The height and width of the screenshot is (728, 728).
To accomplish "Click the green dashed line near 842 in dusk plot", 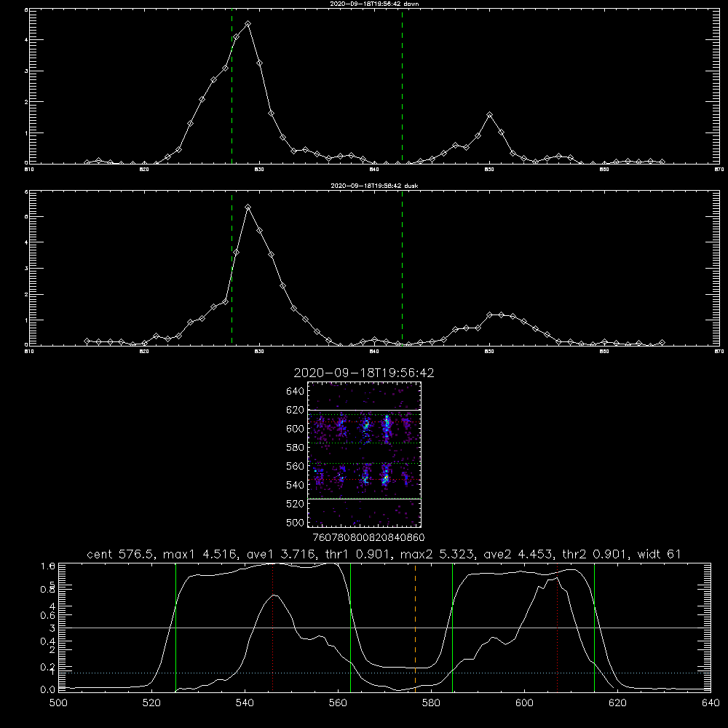I will (x=402, y=269).
